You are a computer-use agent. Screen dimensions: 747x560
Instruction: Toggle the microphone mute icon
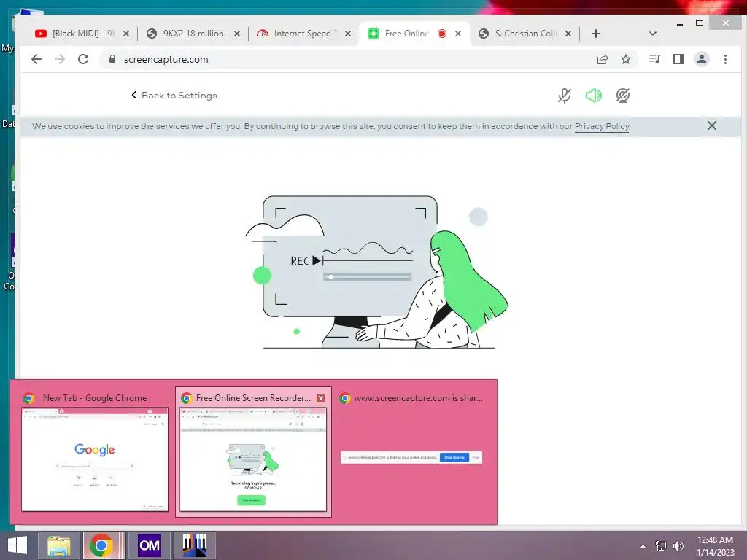coord(565,96)
